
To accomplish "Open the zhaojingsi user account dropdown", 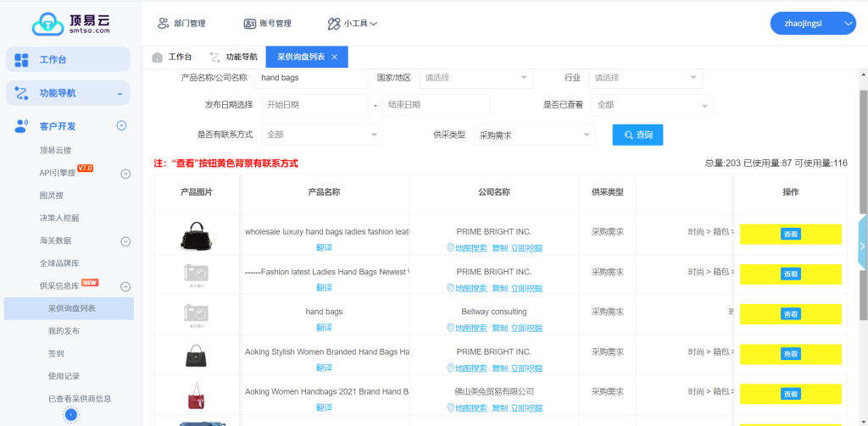I will coord(812,24).
